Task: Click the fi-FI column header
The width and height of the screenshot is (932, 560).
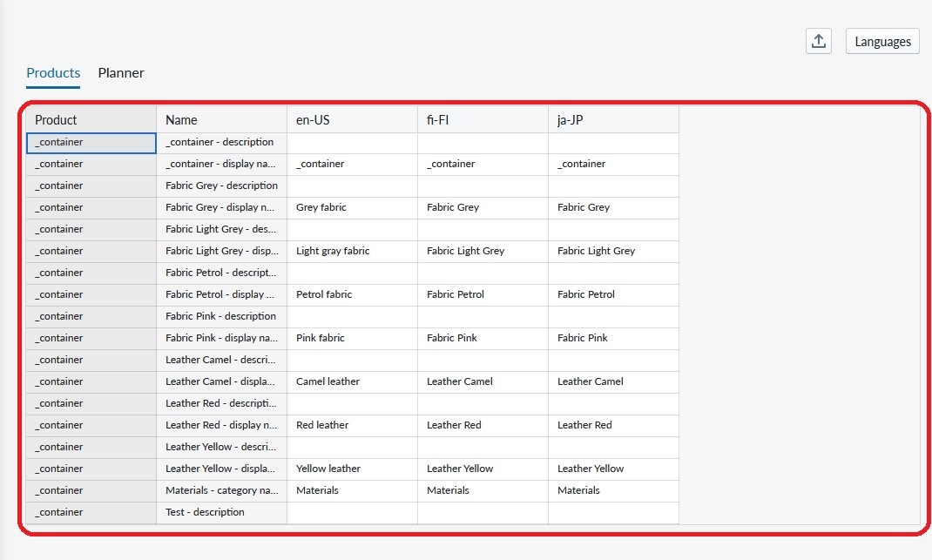Action: [x=483, y=119]
